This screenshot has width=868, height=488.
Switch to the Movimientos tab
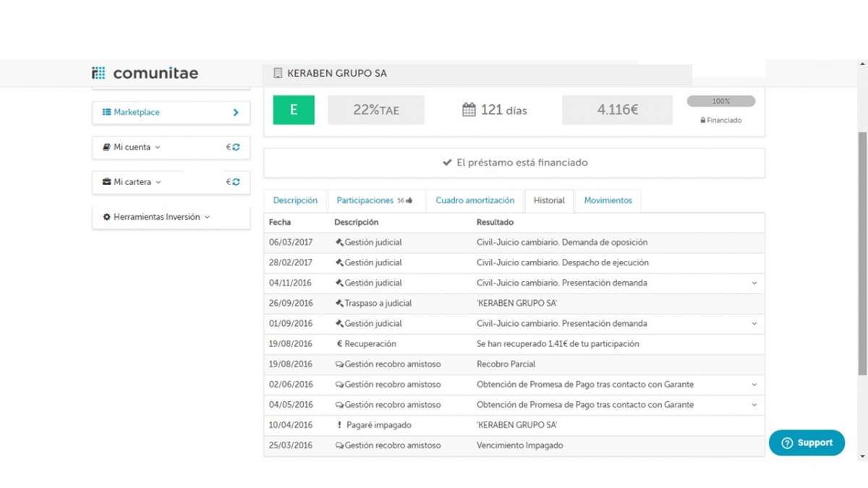click(608, 200)
